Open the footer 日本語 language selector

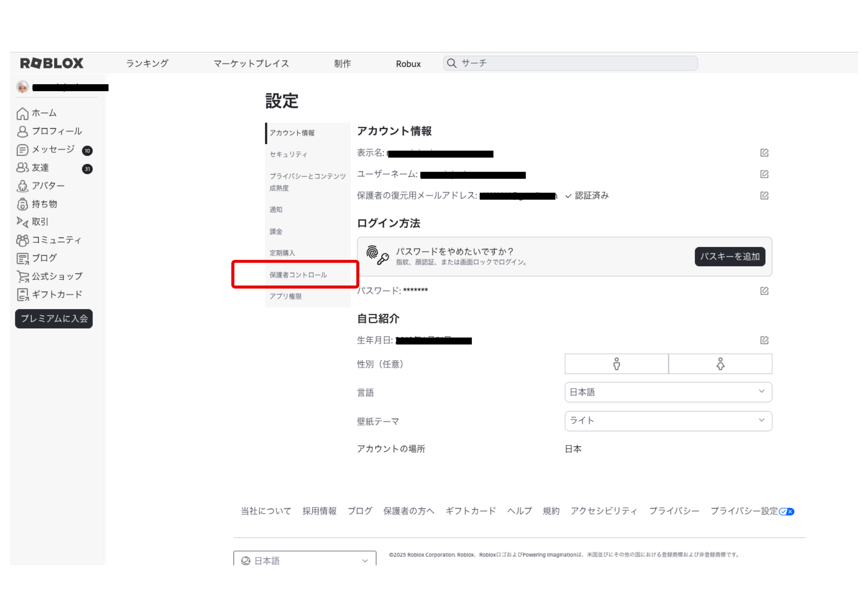click(x=304, y=560)
